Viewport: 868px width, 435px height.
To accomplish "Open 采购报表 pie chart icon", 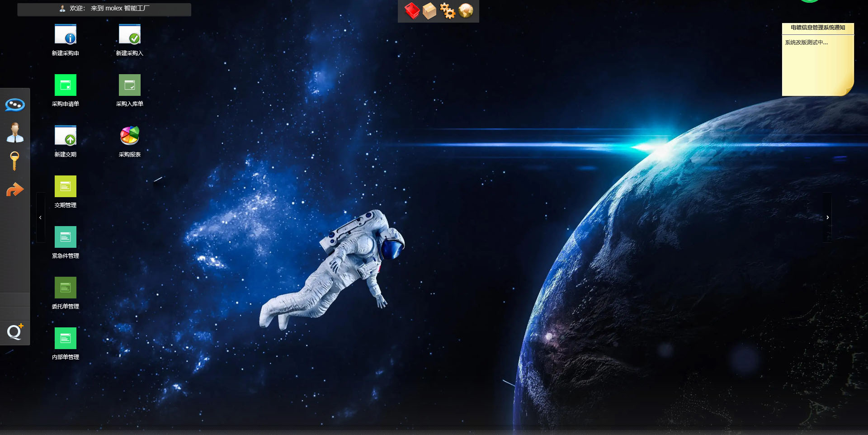I will [130, 136].
